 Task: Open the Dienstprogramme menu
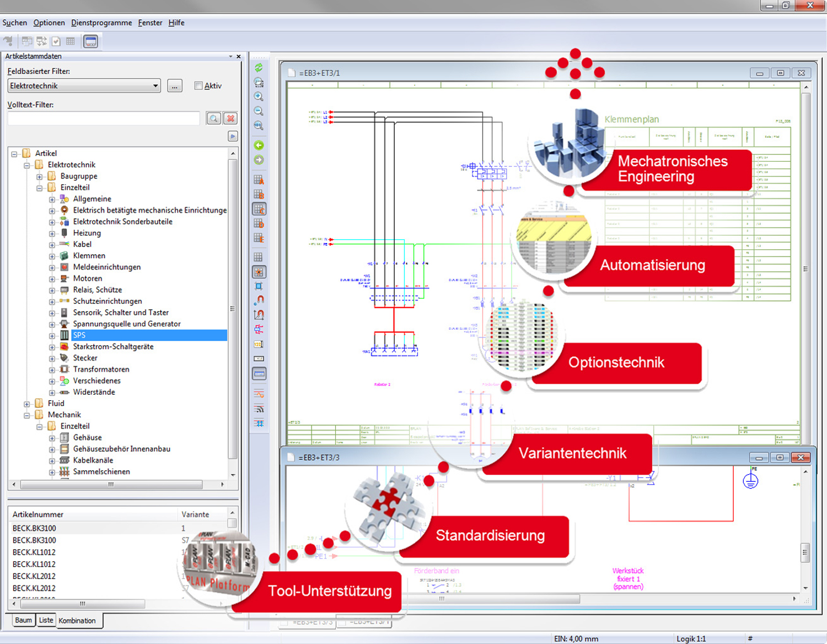(101, 23)
